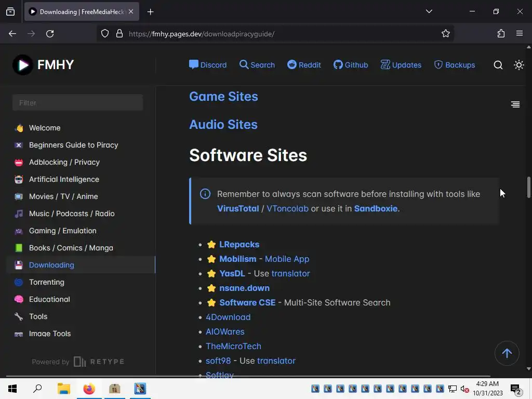
Task: Jump to the Game Sites heading link
Action: (x=223, y=97)
